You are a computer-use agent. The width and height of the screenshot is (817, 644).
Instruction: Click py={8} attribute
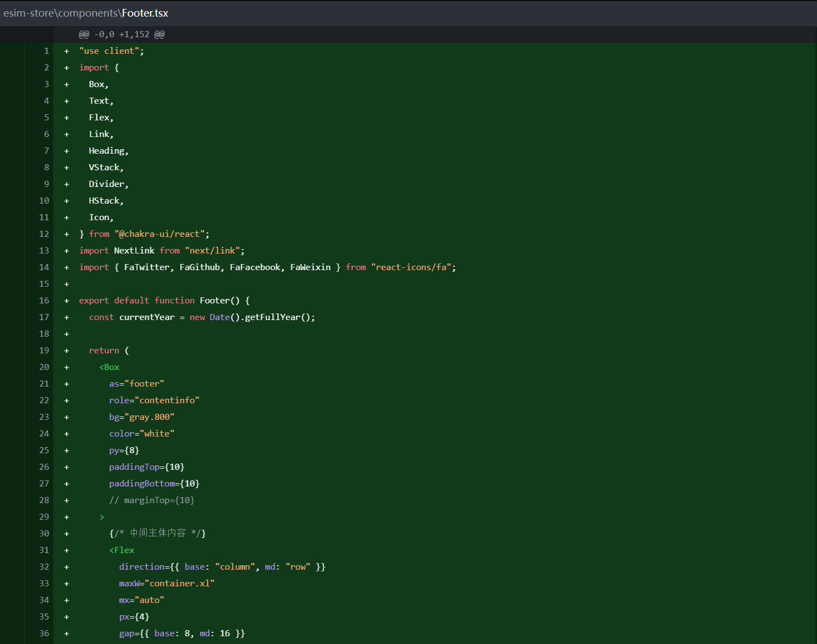(124, 450)
